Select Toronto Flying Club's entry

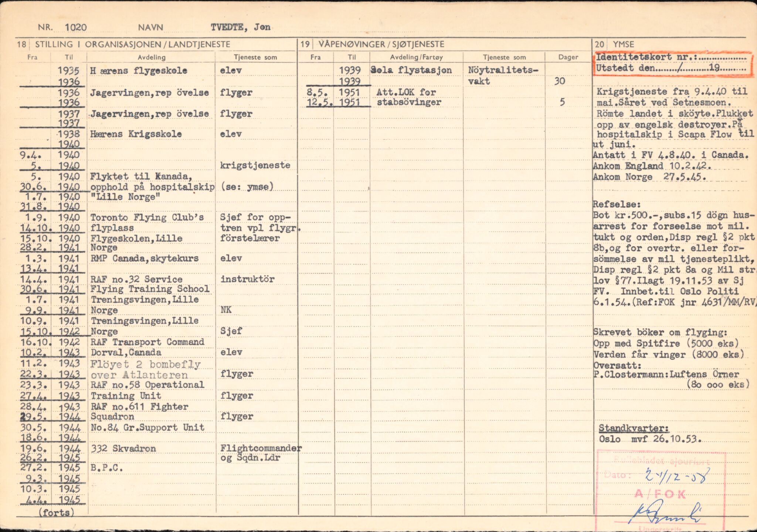coord(147,217)
